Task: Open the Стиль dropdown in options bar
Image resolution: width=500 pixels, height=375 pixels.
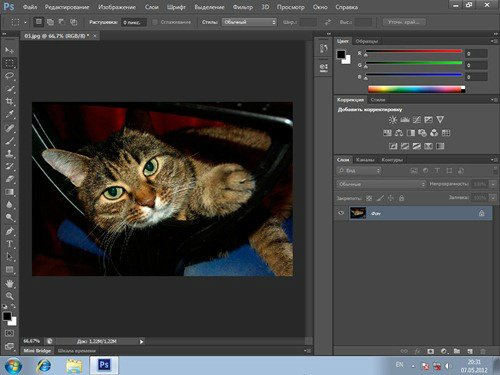Action: pos(250,22)
